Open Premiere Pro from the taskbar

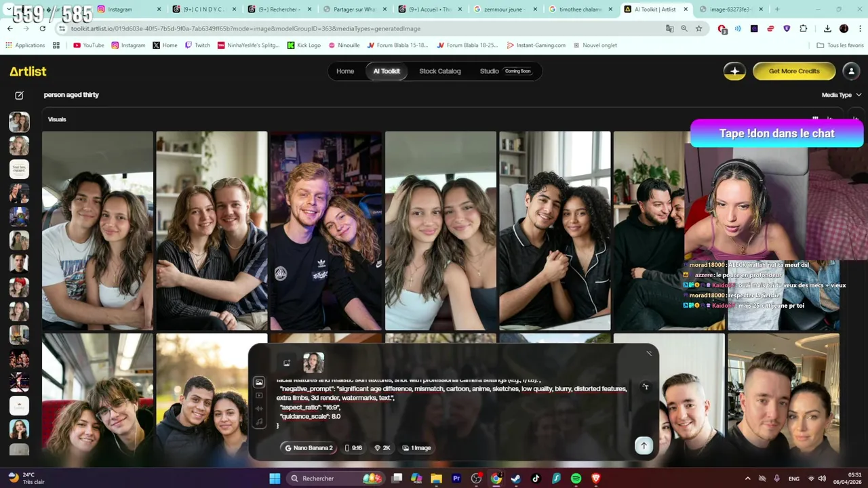(456, 479)
